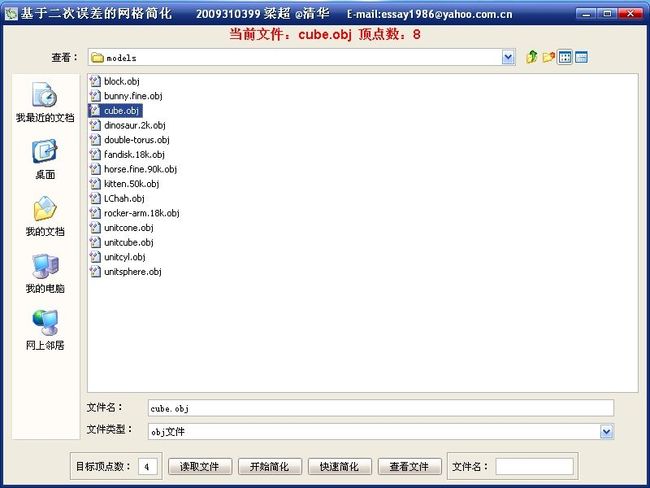Expand the models folder dropdown
The height and width of the screenshot is (488, 650).
coord(508,57)
